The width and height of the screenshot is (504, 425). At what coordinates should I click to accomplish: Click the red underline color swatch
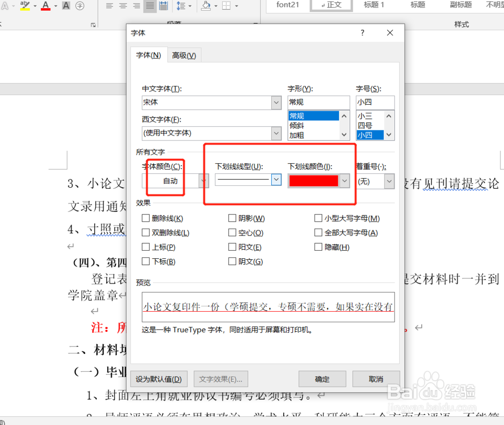(x=313, y=179)
